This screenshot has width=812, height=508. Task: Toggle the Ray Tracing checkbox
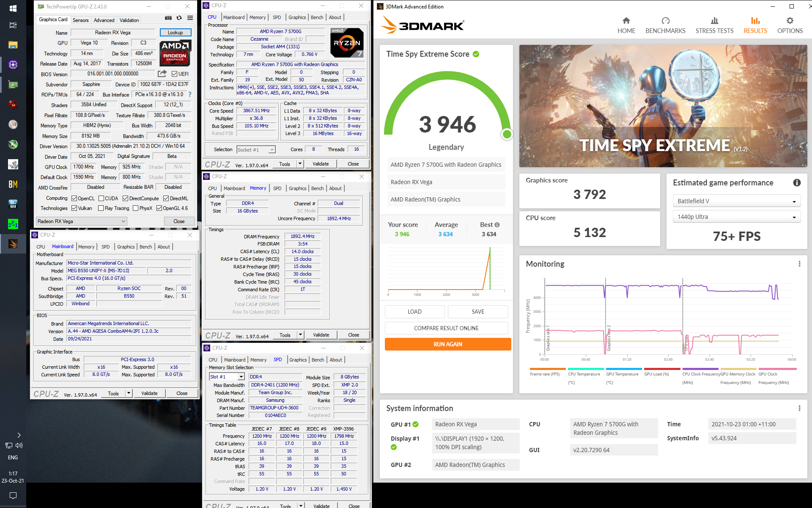(x=101, y=208)
